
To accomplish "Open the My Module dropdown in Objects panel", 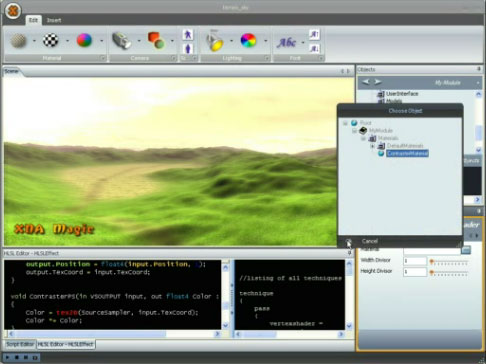I will click(478, 82).
